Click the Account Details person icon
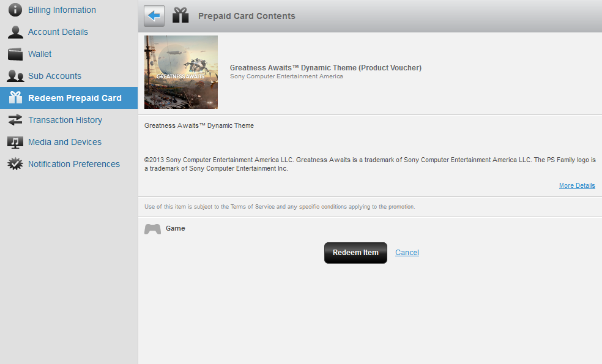This screenshot has height=364, width=602. tap(15, 32)
